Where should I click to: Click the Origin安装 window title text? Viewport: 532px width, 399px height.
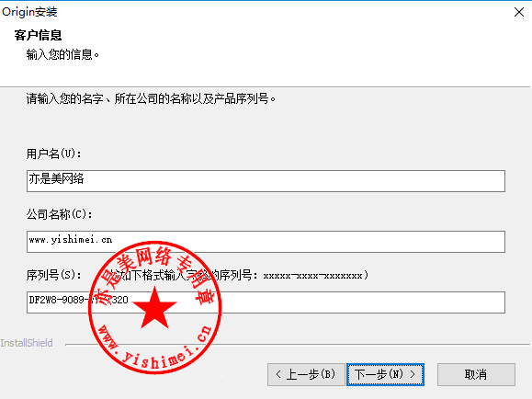pos(29,12)
